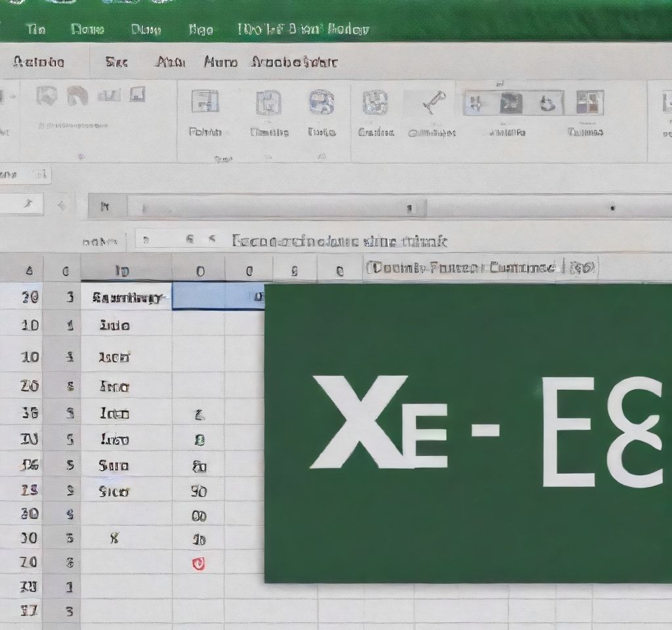The width and height of the screenshot is (672, 630).
Task: Click the clipboard-style ribbon icon
Action: coord(268,102)
